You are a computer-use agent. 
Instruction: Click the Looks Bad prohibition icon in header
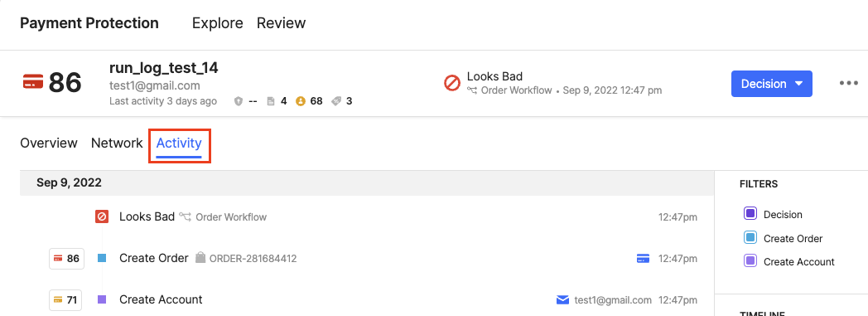452,84
